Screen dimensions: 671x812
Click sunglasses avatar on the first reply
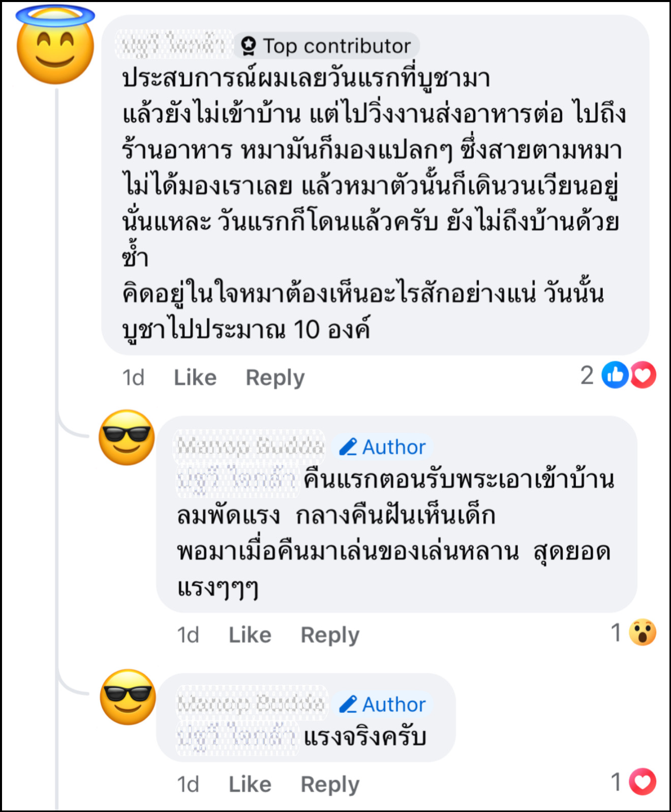[127, 437]
